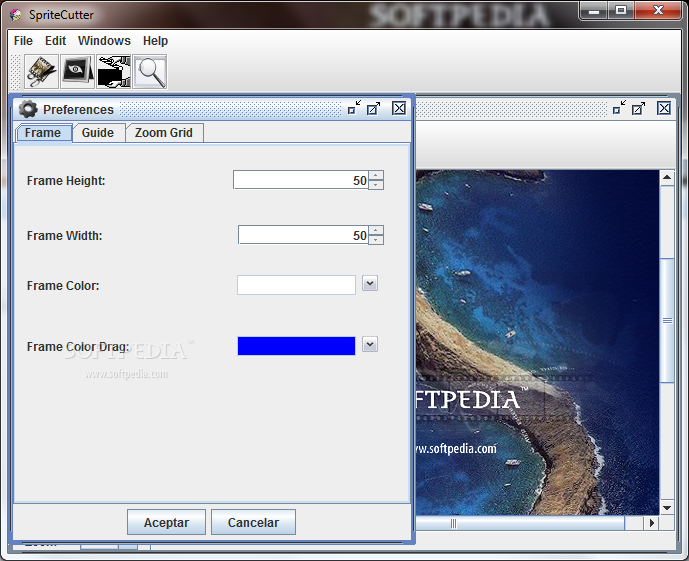The height and width of the screenshot is (561, 689).
Task: Open the Frame Color dropdown arrow
Action: [370, 283]
